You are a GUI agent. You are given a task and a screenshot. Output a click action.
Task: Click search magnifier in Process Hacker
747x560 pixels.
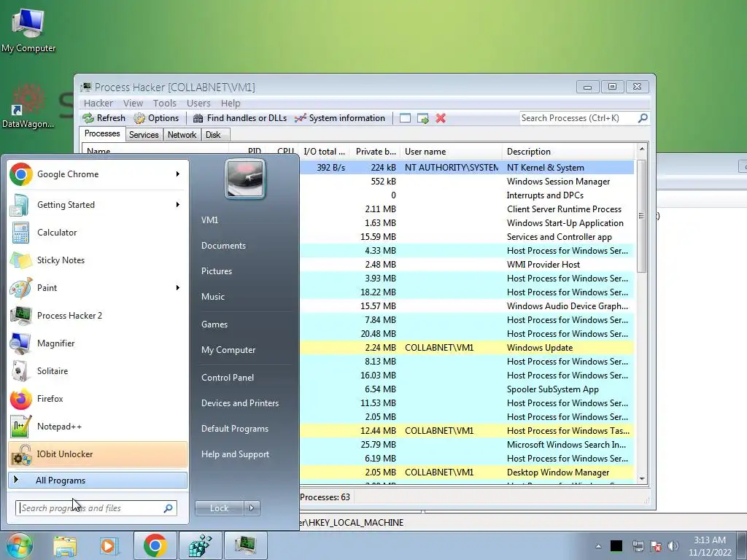click(643, 117)
